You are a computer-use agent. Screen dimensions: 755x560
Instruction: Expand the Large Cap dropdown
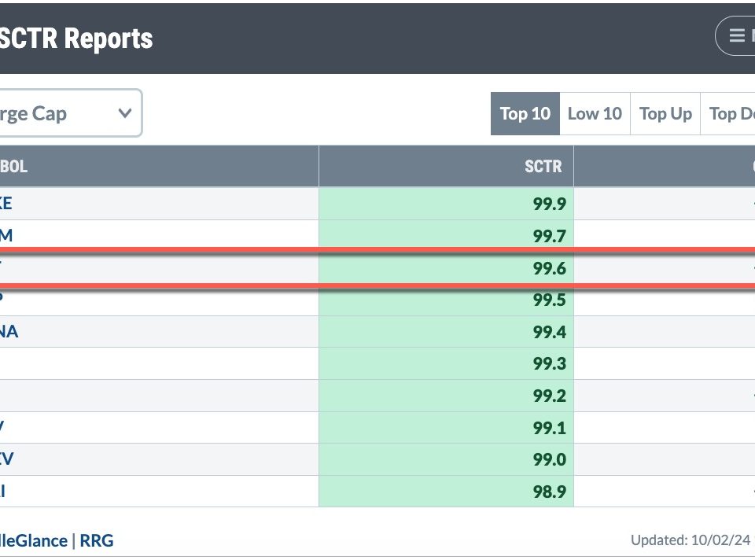coord(69,113)
